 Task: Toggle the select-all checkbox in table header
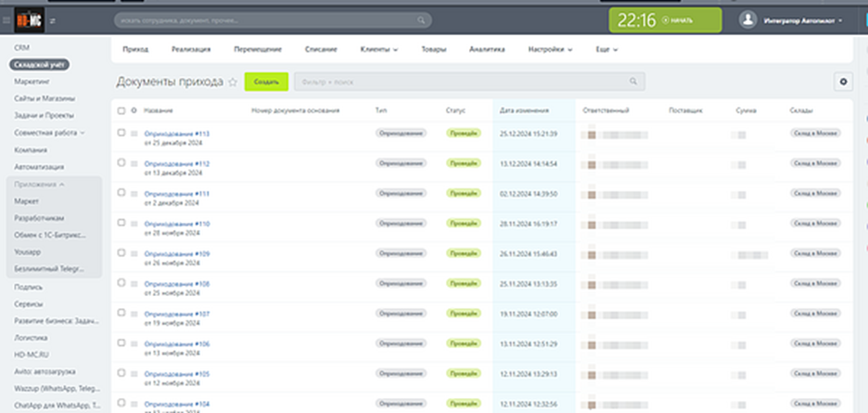(121, 110)
